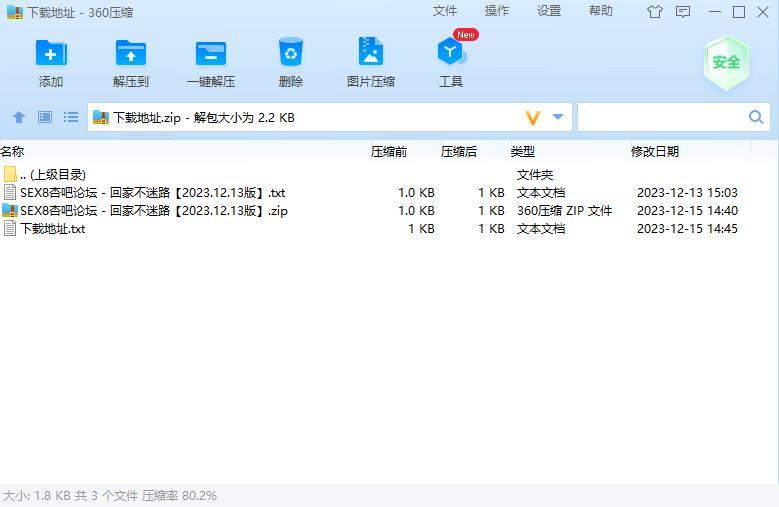Select SEX8杏吧论坛 .zip file row

[x=378, y=211]
